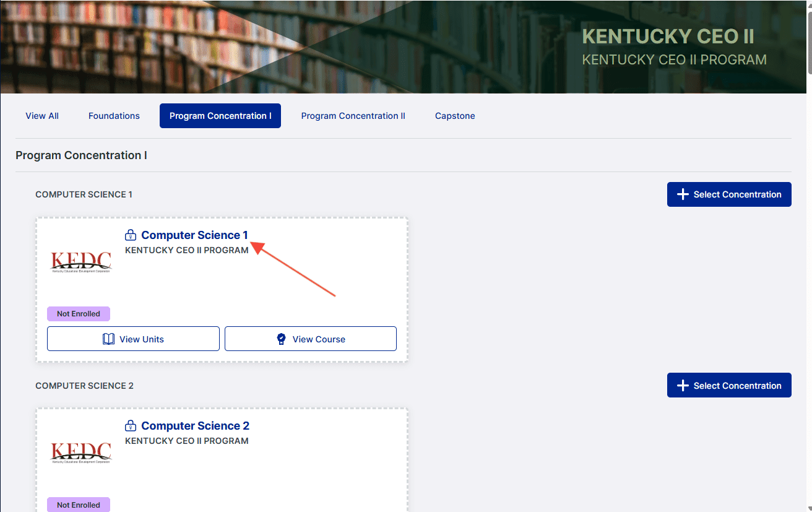Click Not Enrolled badge on Computer Science 1
The image size is (812, 512).
pyautogui.click(x=79, y=314)
